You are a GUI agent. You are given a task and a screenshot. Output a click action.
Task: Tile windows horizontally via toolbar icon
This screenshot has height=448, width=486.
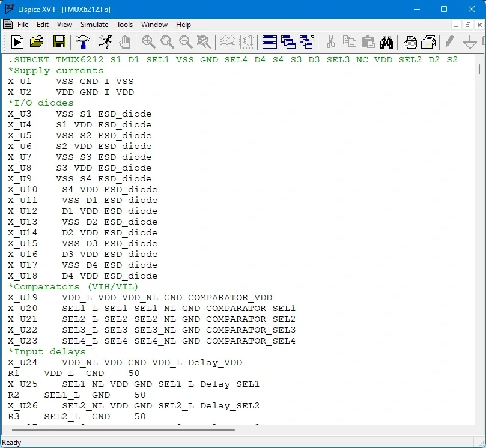[x=269, y=42]
